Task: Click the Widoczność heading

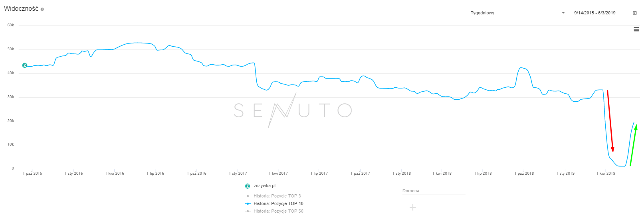Action: 21,9
